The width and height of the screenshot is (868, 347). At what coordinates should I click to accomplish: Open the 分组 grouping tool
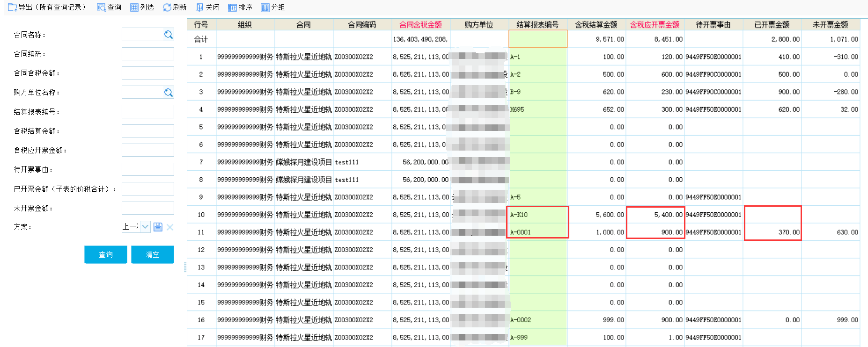click(273, 7)
